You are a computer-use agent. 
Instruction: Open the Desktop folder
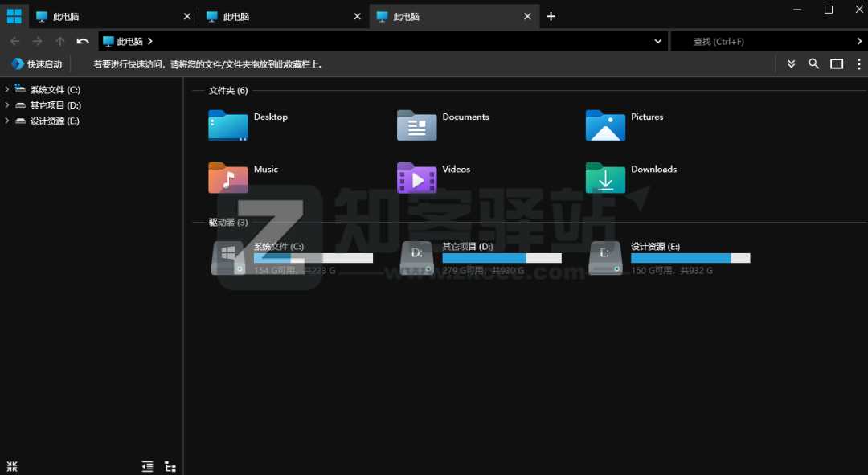pos(228,126)
